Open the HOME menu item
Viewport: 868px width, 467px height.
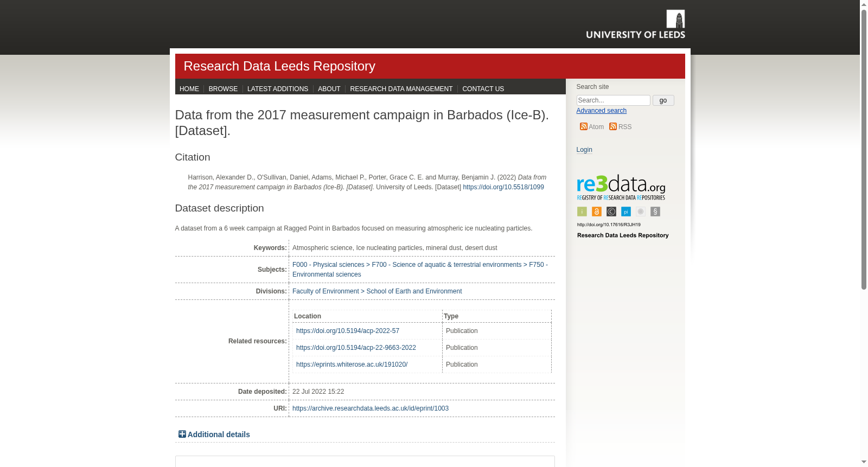tap(189, 89)
